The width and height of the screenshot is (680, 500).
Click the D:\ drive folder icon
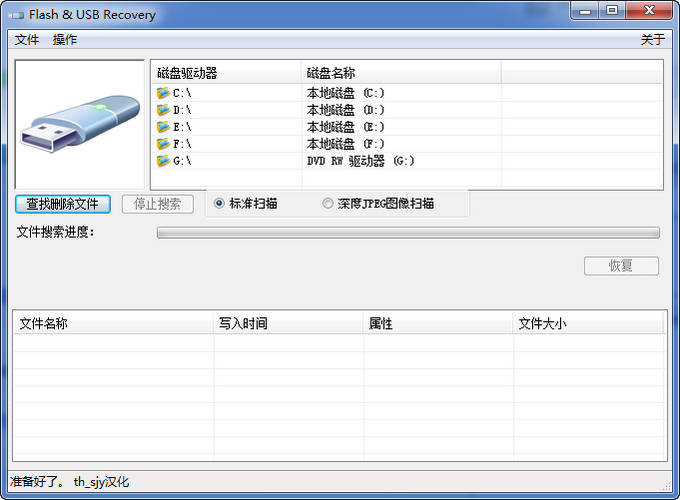pos(163,110)
